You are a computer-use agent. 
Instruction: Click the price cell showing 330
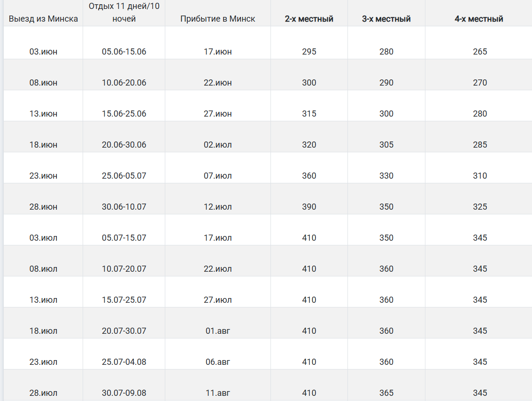pos(386,176)
